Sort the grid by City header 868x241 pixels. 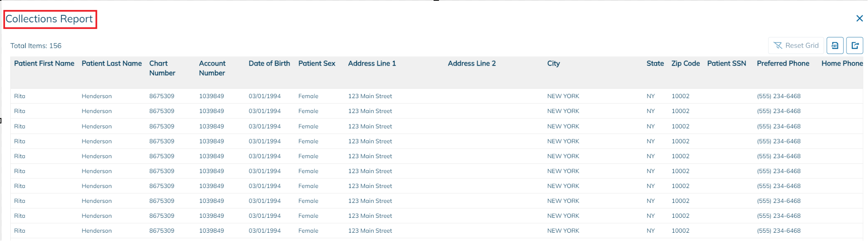click(x=553, y=63)
